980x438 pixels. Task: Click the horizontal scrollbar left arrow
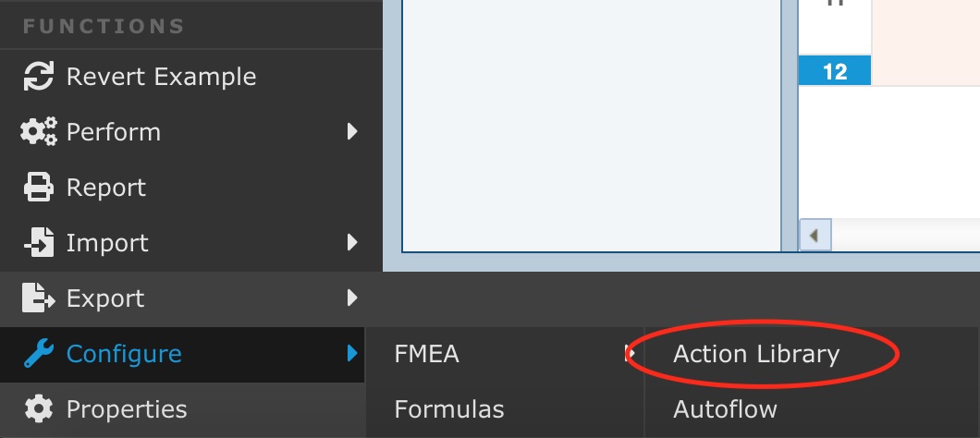(815, 236)
